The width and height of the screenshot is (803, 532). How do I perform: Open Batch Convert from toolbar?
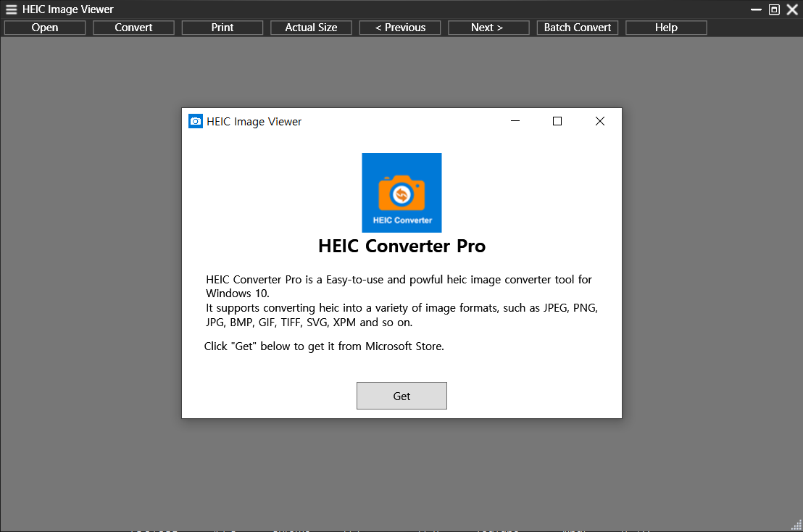[577, 28]
